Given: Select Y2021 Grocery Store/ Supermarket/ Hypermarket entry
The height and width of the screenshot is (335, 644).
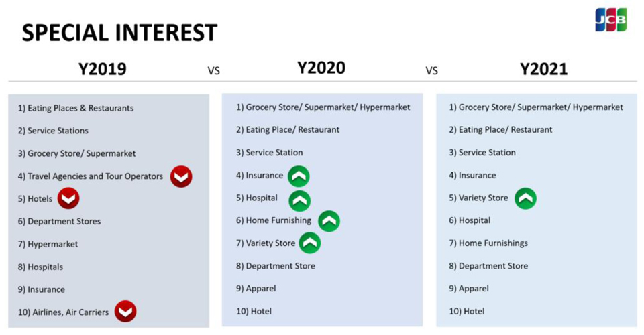Looking at the screenshot, I should coord(536,107).
